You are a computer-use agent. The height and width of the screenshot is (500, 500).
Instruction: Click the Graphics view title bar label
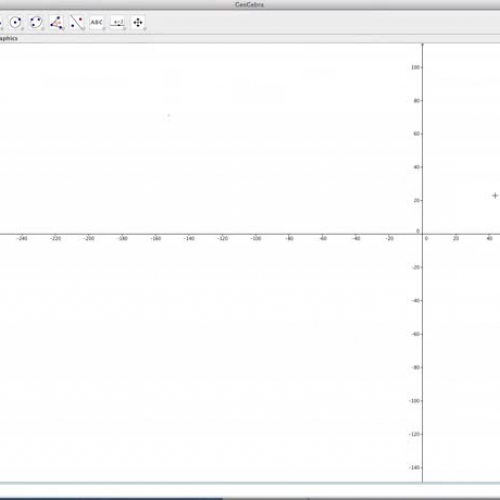coord(9,38)
